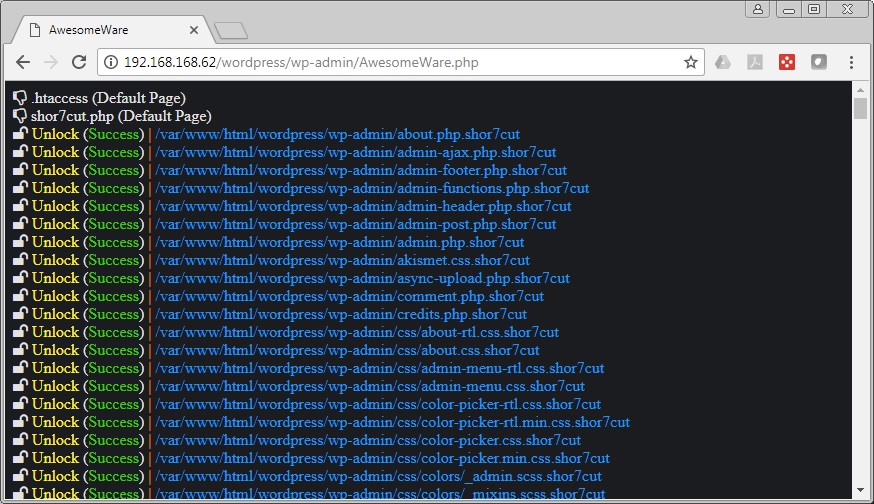Click the vertical scrollbar thumb
Image resolution: width=874 pixels, height=504 pixels.
[x=860, y=108]
